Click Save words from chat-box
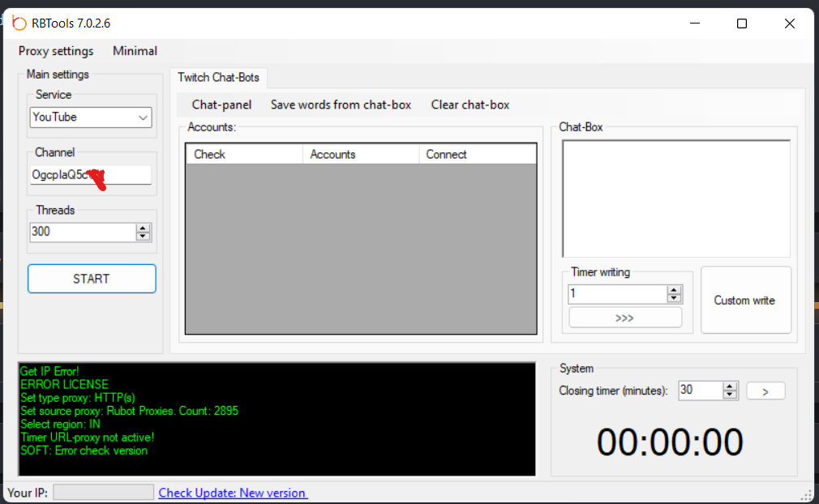Viewport: 819px width, 504px height. tap(341, 105)
